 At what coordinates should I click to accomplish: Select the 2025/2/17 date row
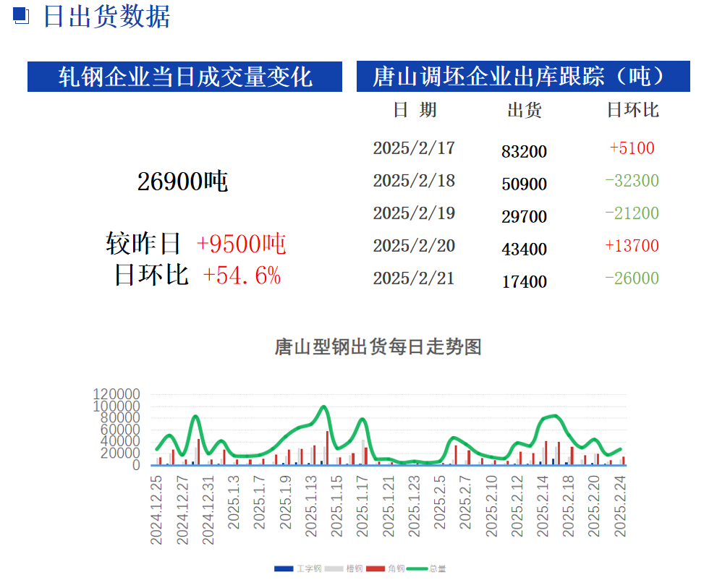tap(414, 148)
